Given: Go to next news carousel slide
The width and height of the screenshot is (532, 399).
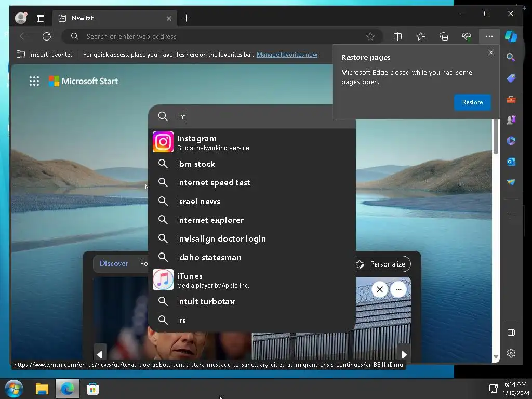Looking at the screenshot, I should point(404,354).
